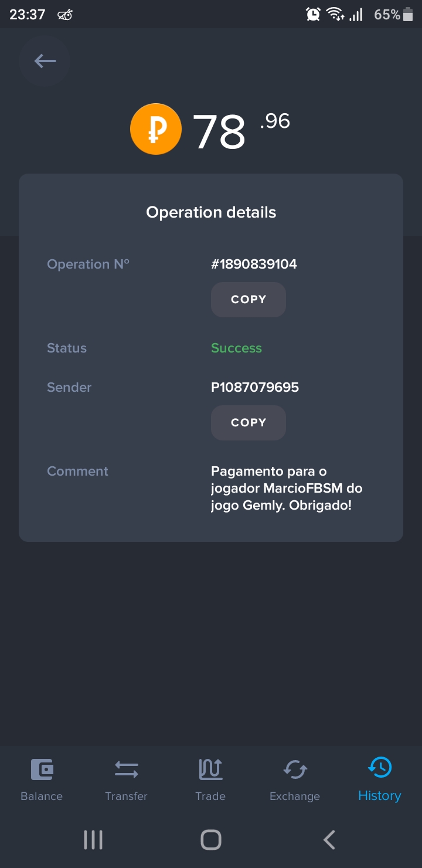The width and height of the screenshot is (422, 868).
Task: Open the Balance wallet icon
Action: (42, 769)
